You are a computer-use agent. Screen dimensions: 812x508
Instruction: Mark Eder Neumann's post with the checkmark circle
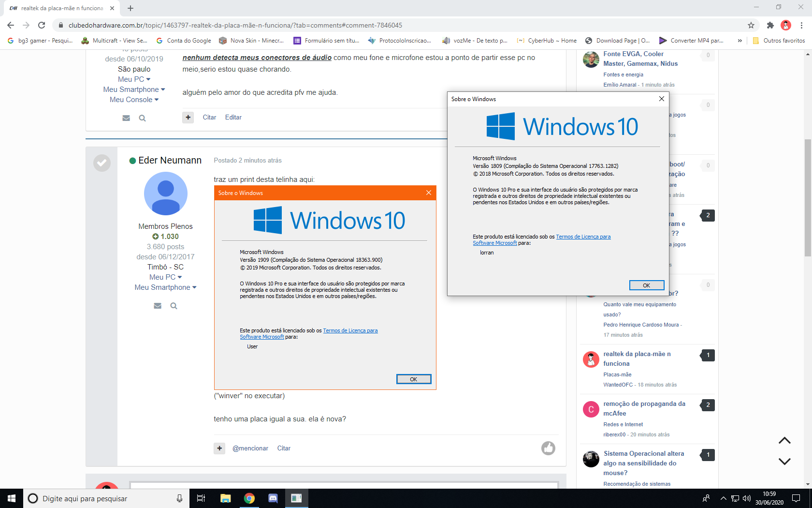102,163
